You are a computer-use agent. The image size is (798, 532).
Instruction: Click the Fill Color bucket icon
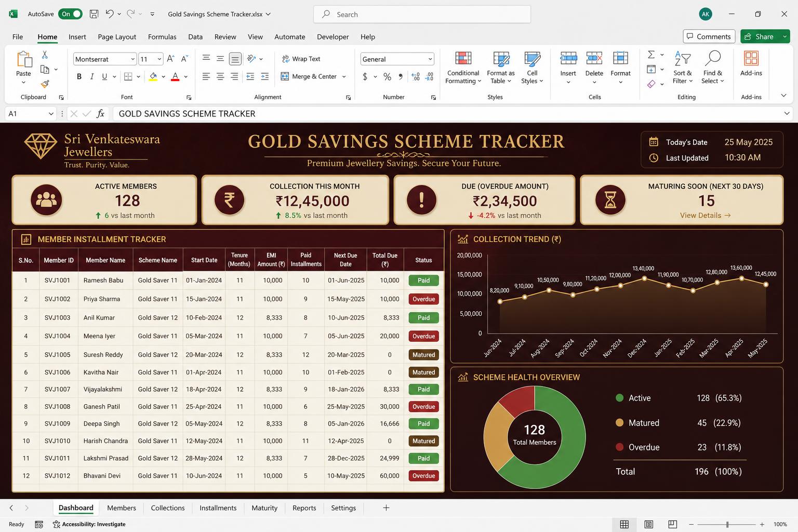[153, 76]
